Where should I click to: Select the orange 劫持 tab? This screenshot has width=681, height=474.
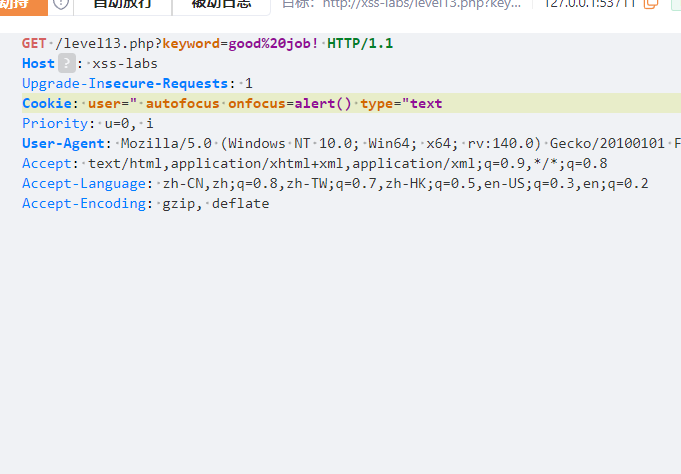[23, 5]
